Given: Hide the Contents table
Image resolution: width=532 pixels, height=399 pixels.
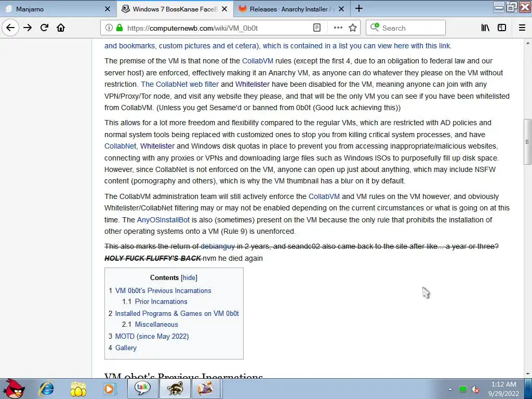Looking at the screenshot, I should point(189,277).
